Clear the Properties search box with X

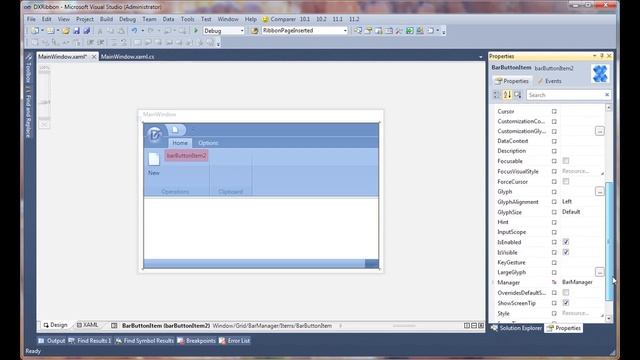coord(607,95)
